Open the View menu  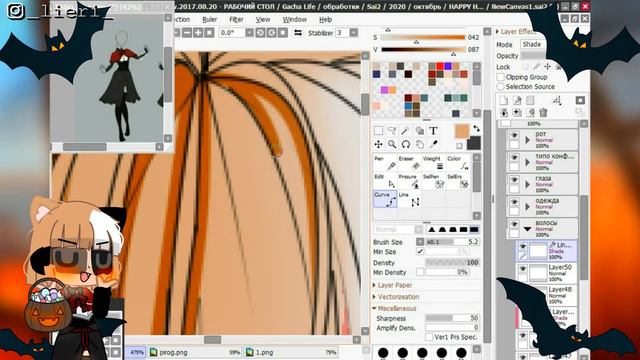(263, 19)
